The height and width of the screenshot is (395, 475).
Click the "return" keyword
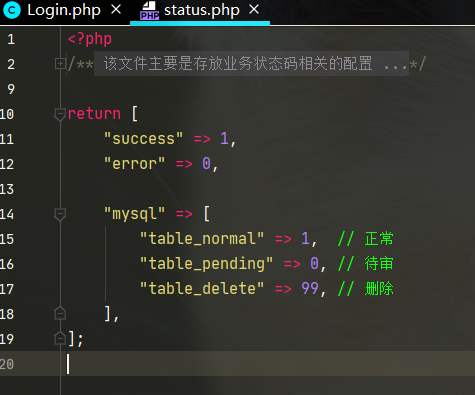pyautogui.click(x=94, y=114)
